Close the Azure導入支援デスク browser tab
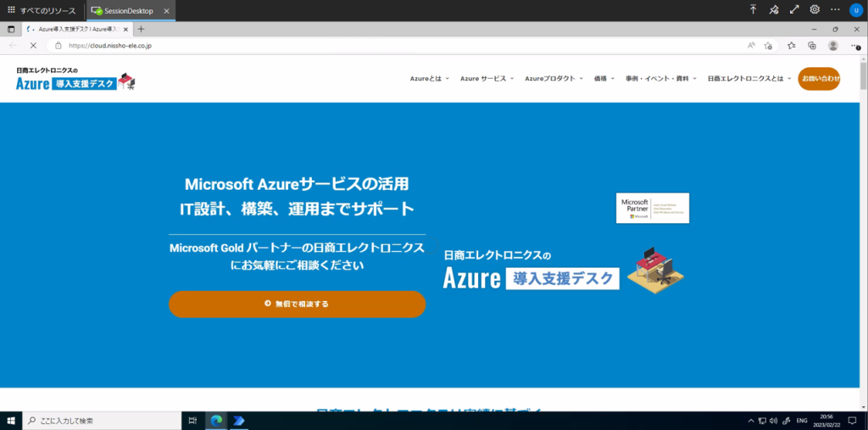This screenshot has width=868, height=430. pyautogui.click(x=126, y=30)
